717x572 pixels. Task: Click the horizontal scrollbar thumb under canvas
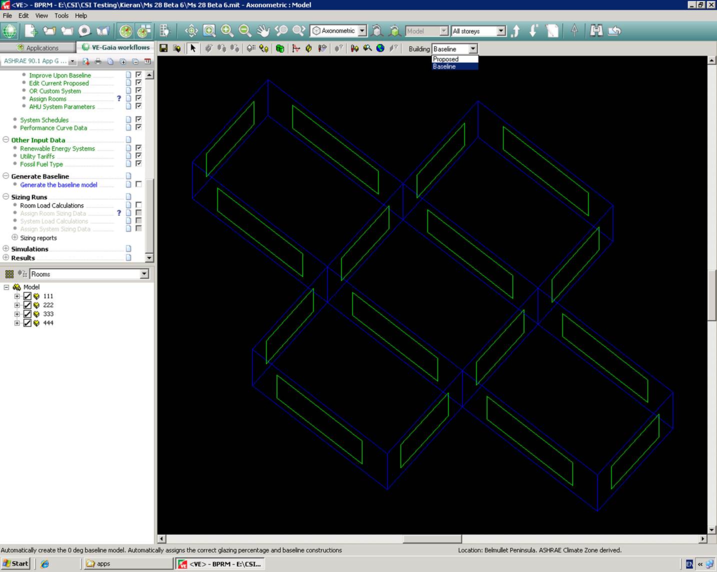click(432, 539)
